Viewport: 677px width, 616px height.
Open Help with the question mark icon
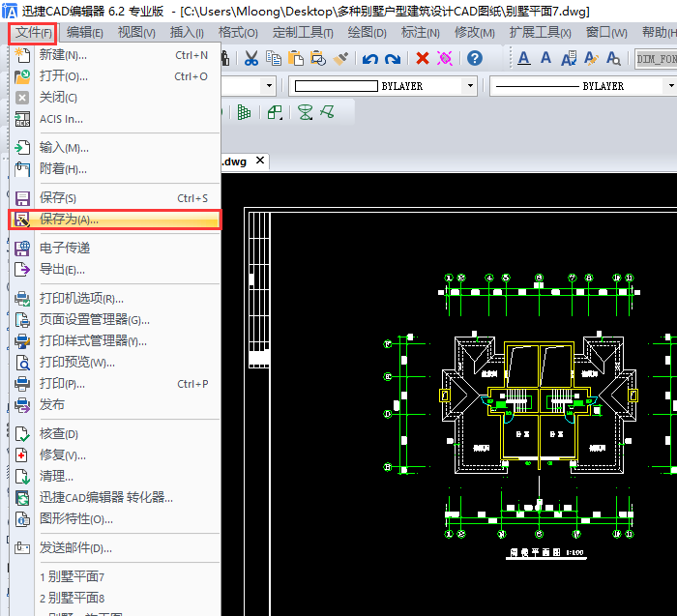coord(475,58)
